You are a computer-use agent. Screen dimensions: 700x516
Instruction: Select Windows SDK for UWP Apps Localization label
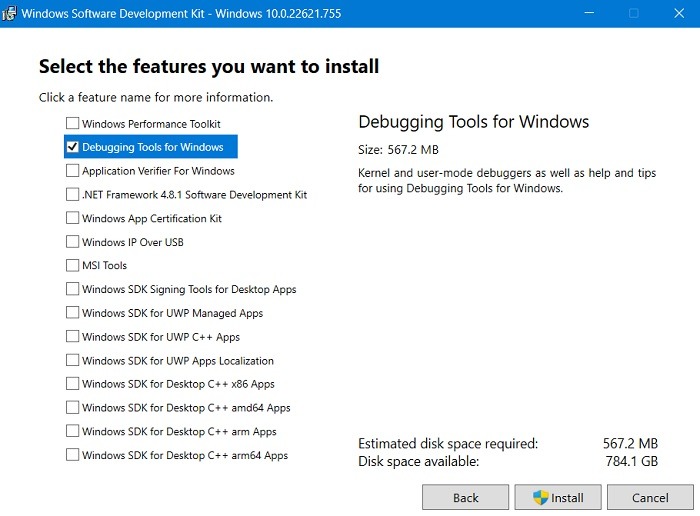point(178,360)
